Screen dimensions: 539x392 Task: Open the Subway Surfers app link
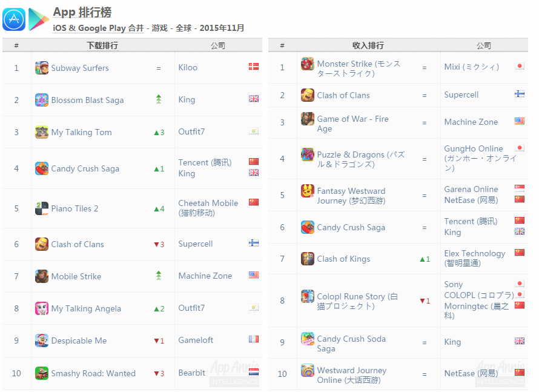coord(80,68)
